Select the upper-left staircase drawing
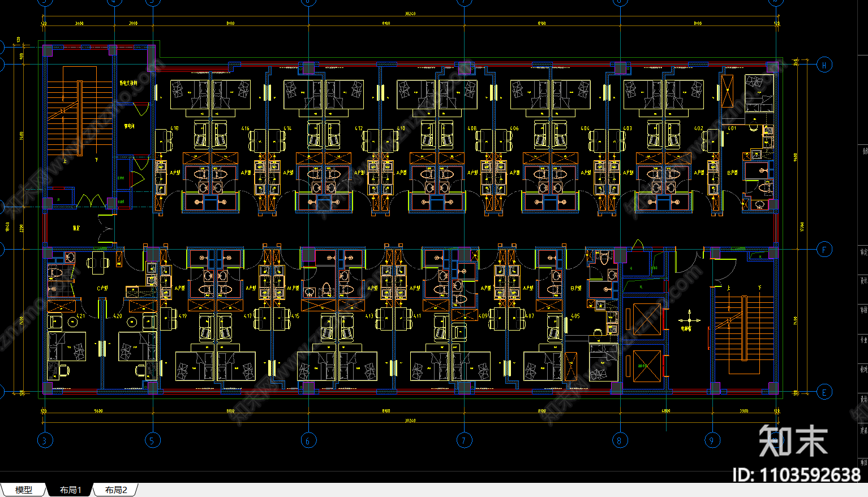 (x=79, y=110)
